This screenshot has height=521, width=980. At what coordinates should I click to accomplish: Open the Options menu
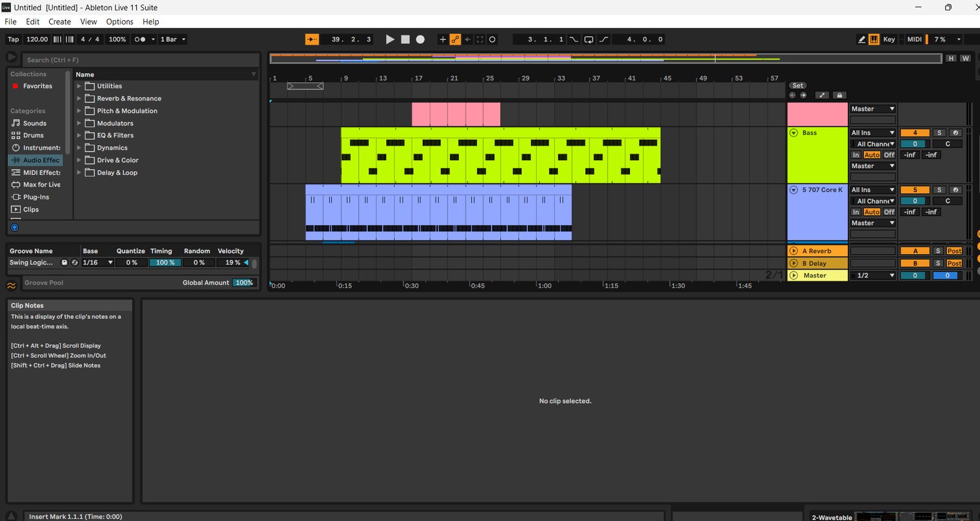pyautogui.click(x=119, y=21)
